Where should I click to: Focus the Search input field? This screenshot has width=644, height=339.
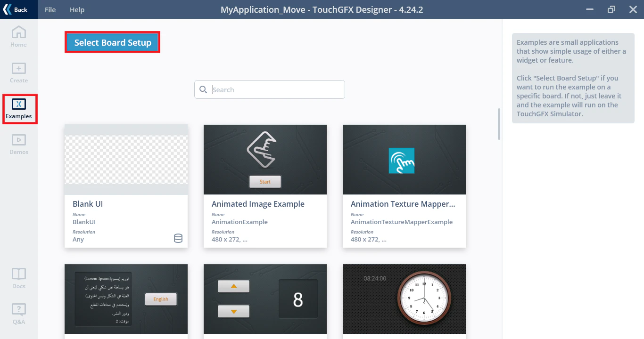click(270, 89)
